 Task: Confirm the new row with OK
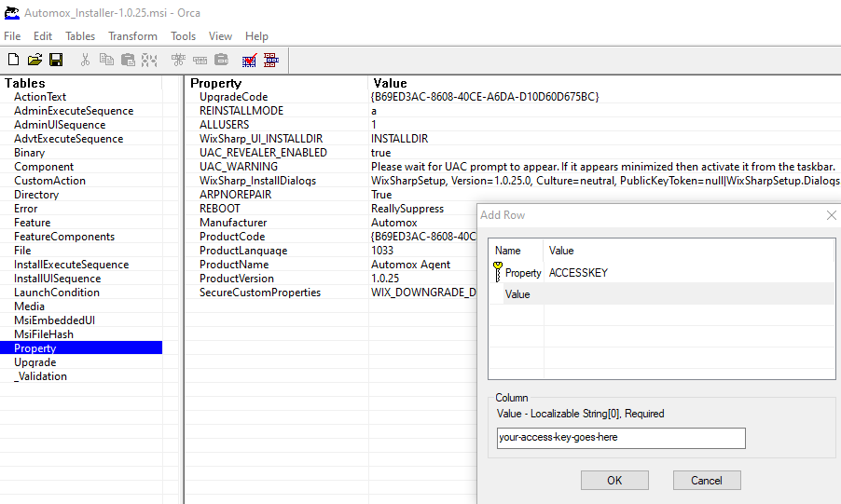tap(614, 481)
